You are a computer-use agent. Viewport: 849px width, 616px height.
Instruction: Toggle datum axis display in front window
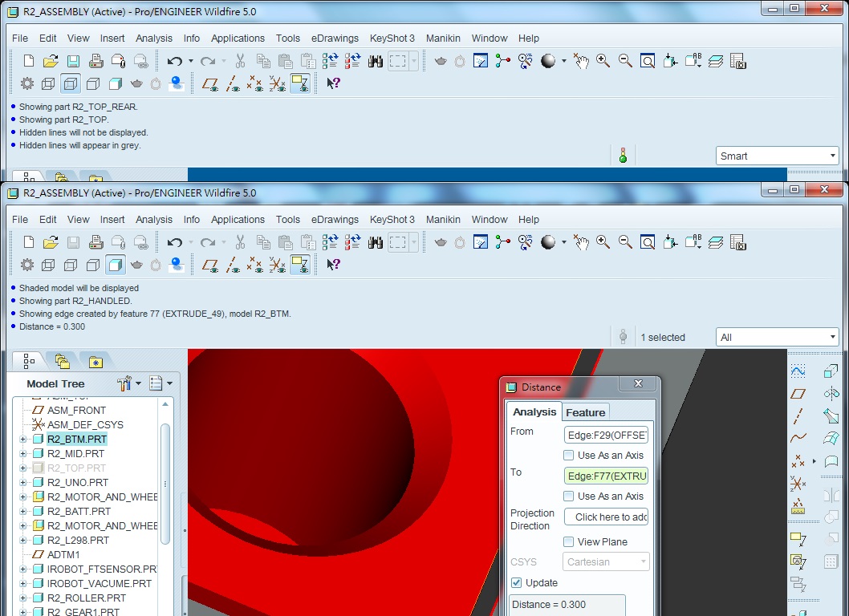click(233, 265)
